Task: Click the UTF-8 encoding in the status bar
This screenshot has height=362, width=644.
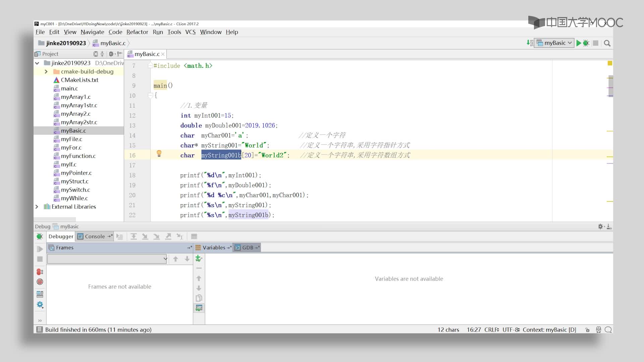Action: coord(511,330)
